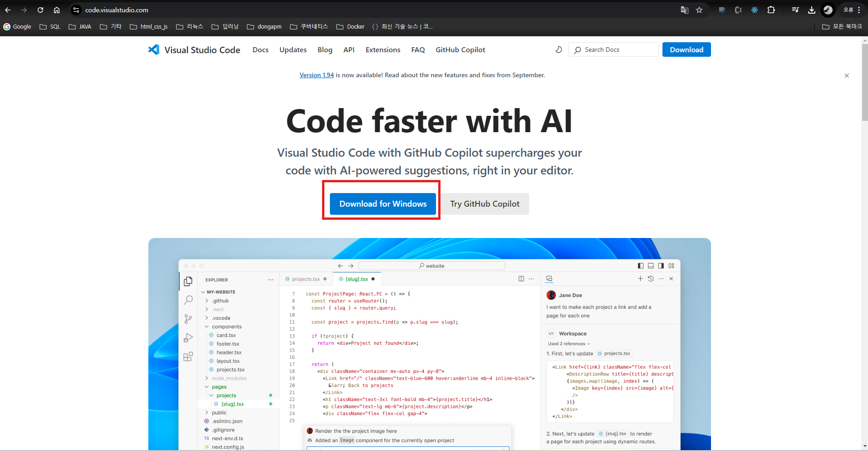Viewport: 868px width, 451px height.
Task: Toggle the dark theme moon icon
Action: click(x=559, y=50)
